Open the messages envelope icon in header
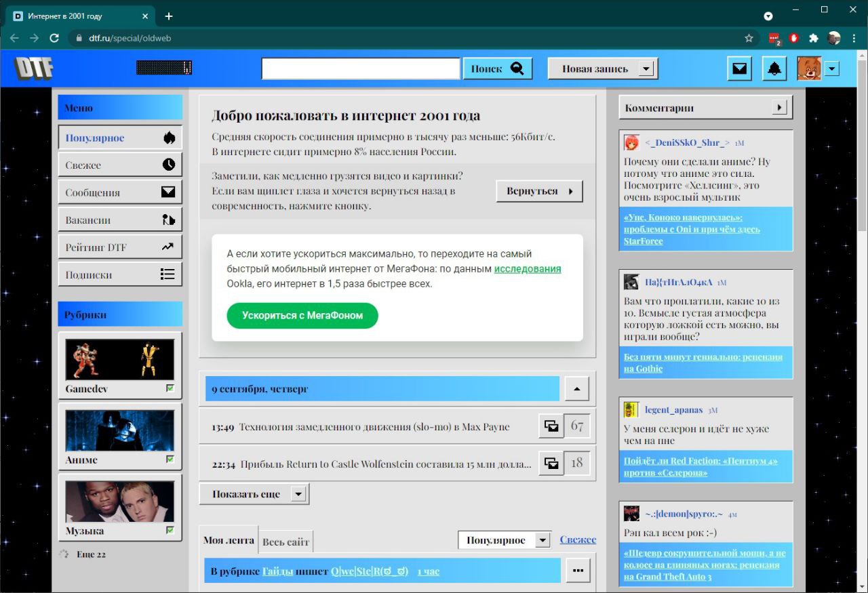This screenshot has height=593, width=868. tap(739, 68)
